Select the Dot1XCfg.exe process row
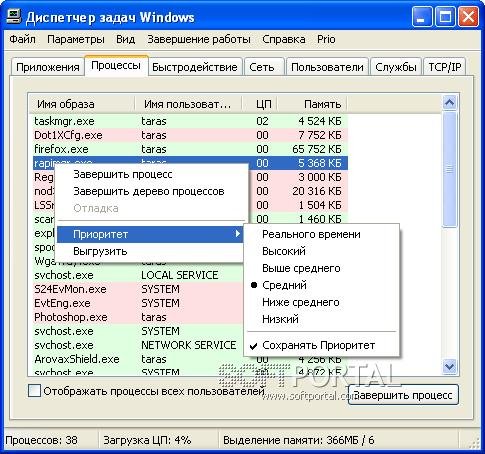The width and height of the screenshot is (485, 454). pyautogui.click(x=190, y=135)
